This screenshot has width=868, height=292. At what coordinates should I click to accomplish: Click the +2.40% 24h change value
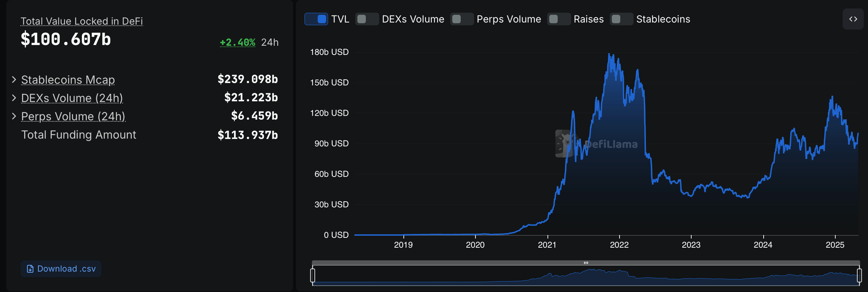(238, 42)
